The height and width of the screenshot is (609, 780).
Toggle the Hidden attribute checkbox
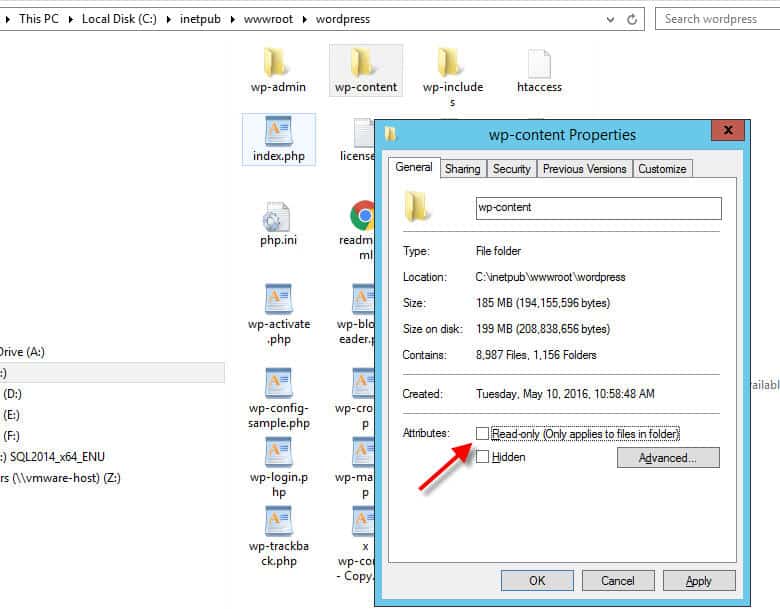[x=482, y=456]
